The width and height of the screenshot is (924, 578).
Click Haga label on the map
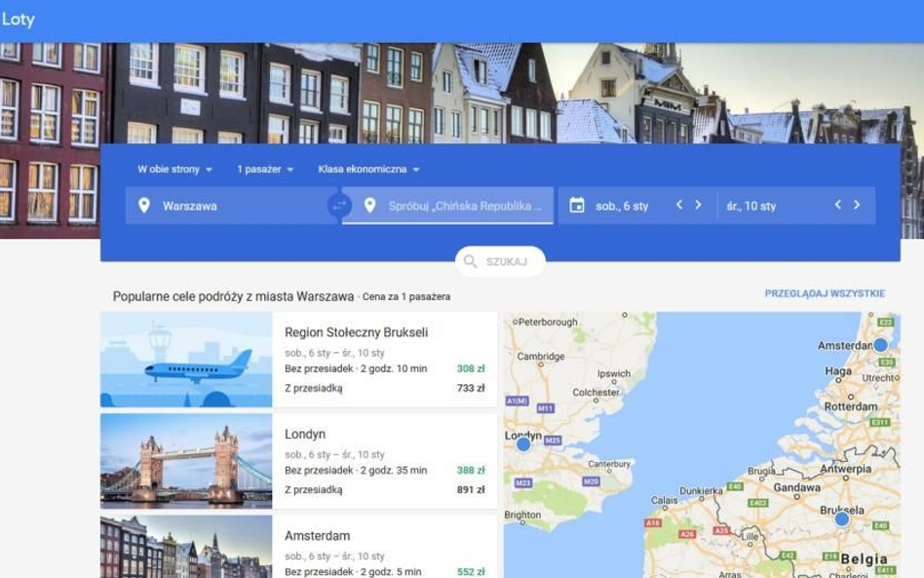coord(838,371)
